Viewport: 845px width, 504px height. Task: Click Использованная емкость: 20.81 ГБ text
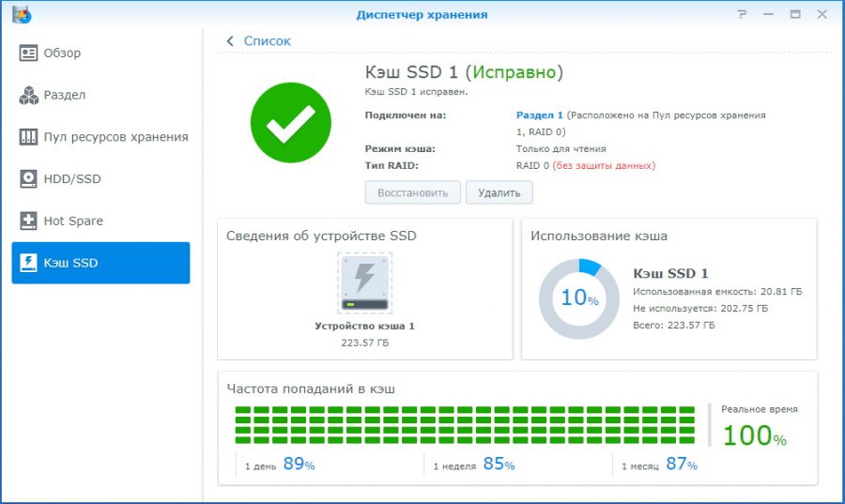717,291
